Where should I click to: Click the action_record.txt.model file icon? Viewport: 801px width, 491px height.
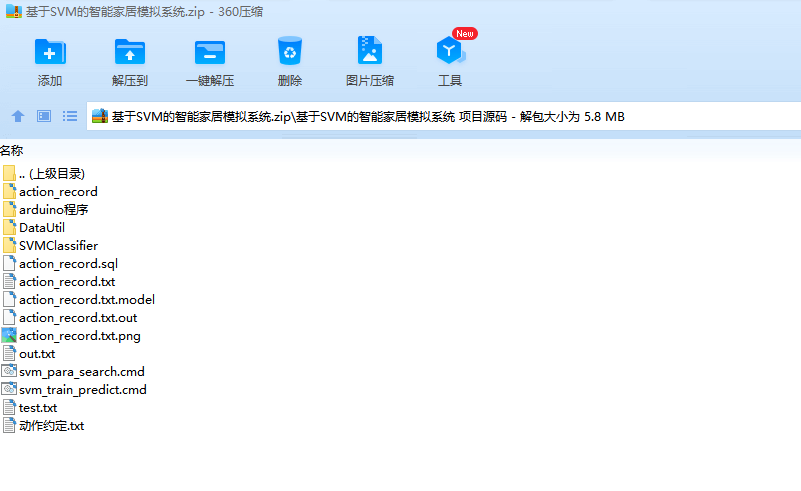tap(9, 299)
